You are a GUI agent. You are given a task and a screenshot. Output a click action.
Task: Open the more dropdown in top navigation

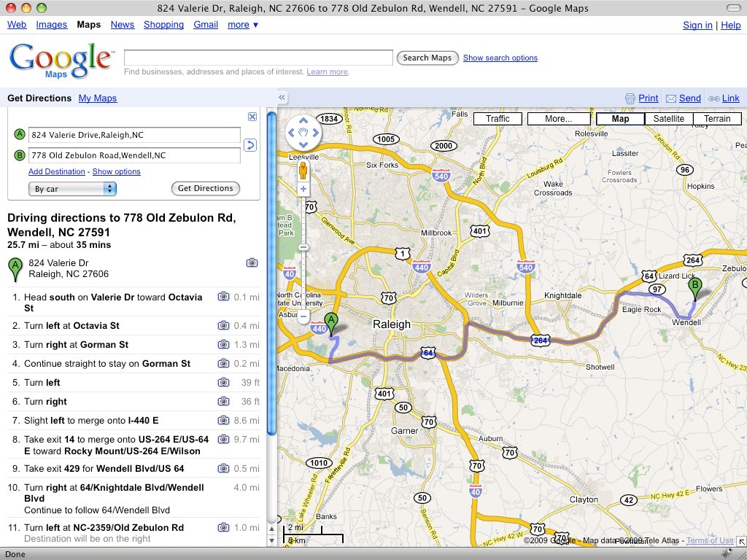[243, 25]
